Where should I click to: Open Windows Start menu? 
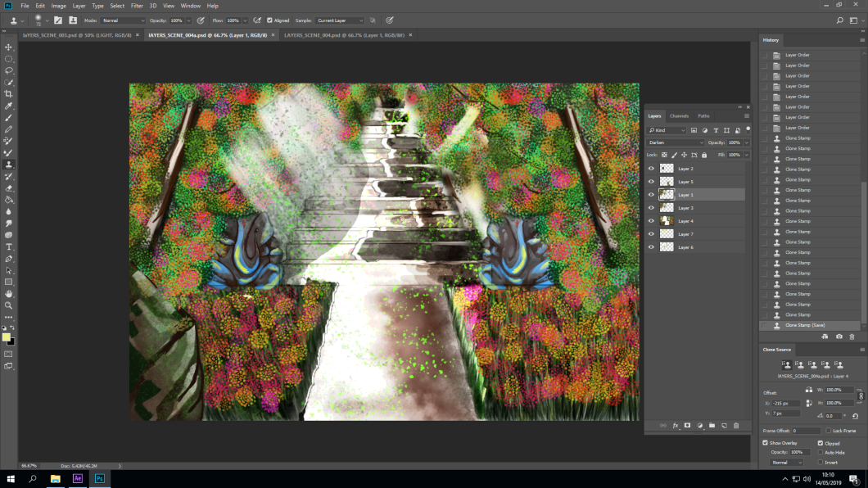[x=11, y=479]
